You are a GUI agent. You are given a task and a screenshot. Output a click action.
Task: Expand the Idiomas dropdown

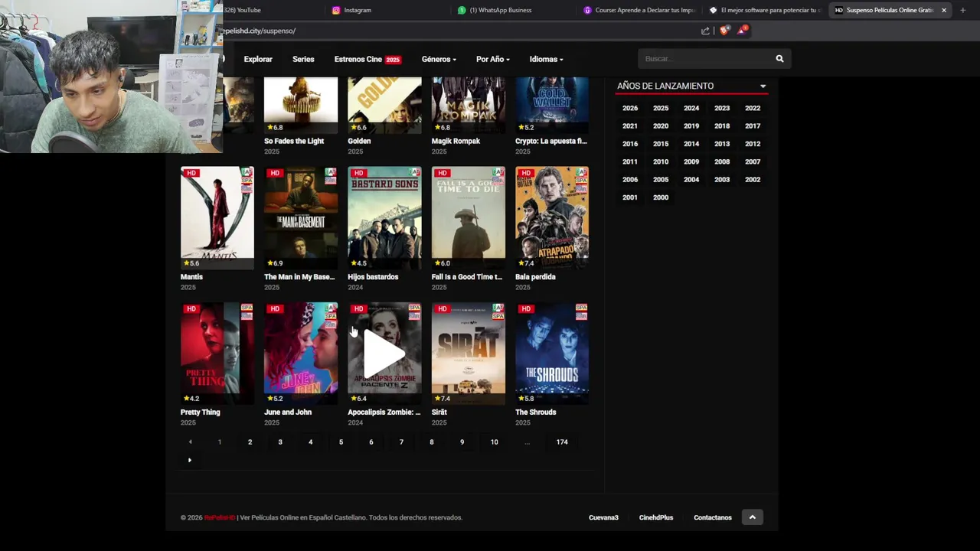click(546, 59)
